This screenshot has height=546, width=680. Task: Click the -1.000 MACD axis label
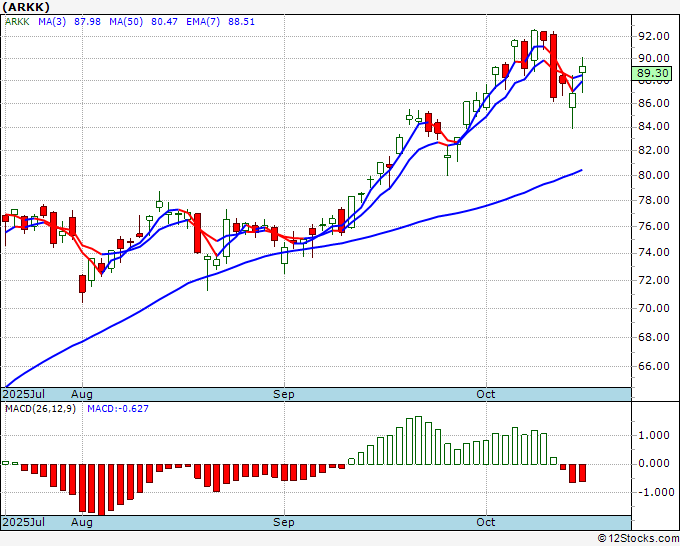click(x=655, y=492)
